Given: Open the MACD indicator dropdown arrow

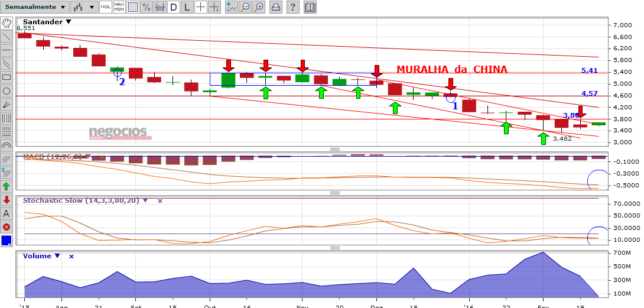Looking at the screenshot, I should 87,157.
